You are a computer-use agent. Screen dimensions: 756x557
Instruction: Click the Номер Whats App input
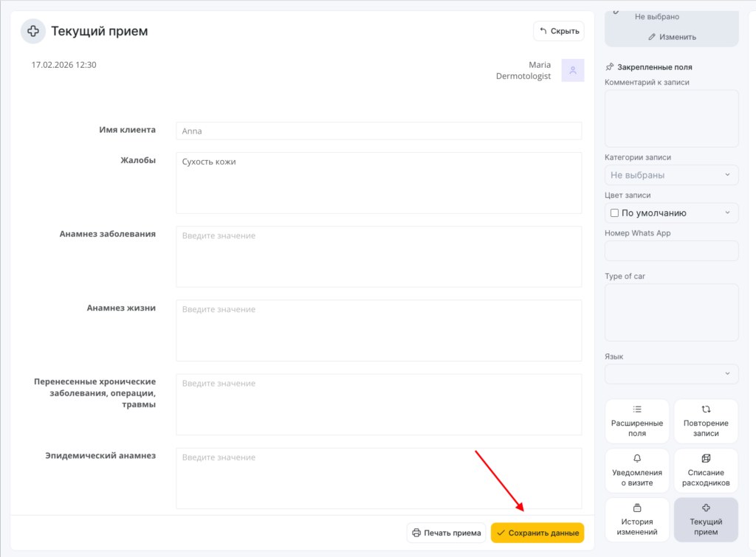671,251
